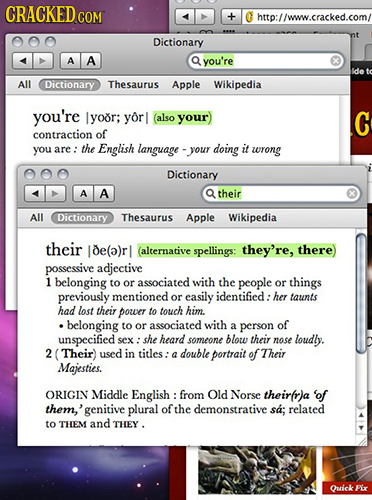This screenshot has width=372, height=500.
Task: Click the resize grip of "their" Dictionary window
Action: [361, 441]
